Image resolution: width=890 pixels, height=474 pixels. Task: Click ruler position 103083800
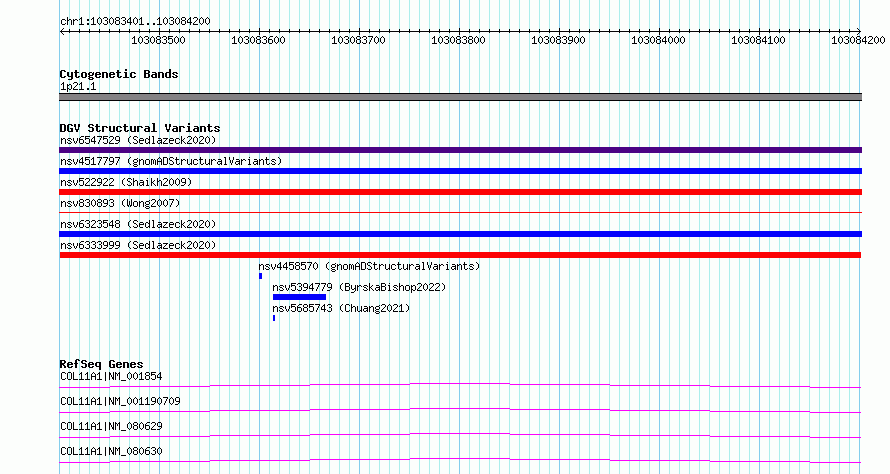(x=458, y=40)
